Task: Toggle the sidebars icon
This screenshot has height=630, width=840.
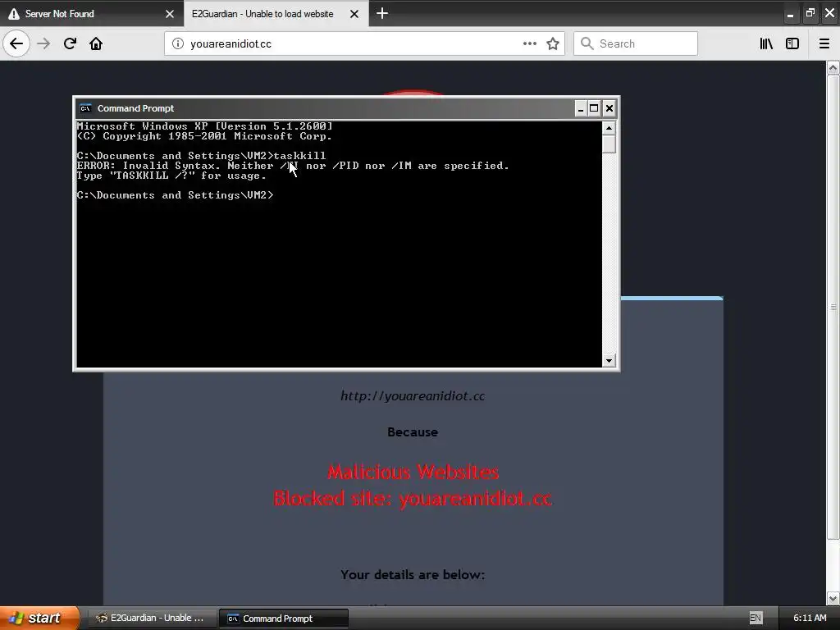Action: point(792,43)
